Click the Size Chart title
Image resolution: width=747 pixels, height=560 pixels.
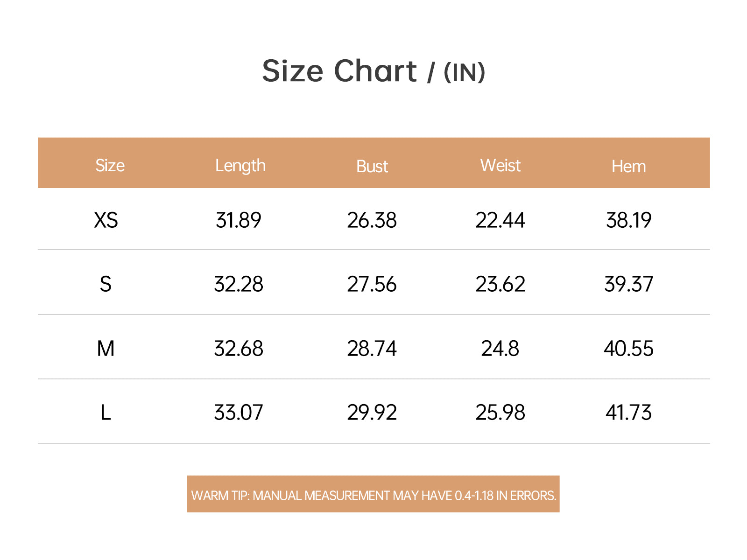pos(373,71)
